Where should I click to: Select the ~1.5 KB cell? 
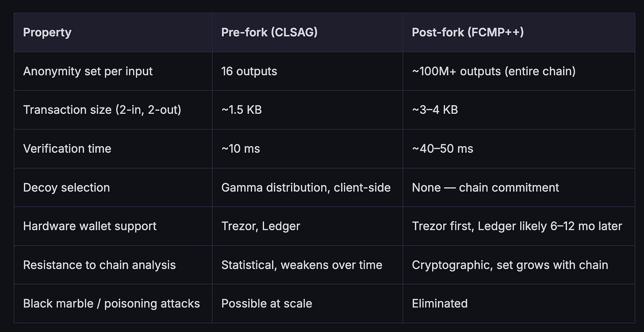(x=241, y=110)
